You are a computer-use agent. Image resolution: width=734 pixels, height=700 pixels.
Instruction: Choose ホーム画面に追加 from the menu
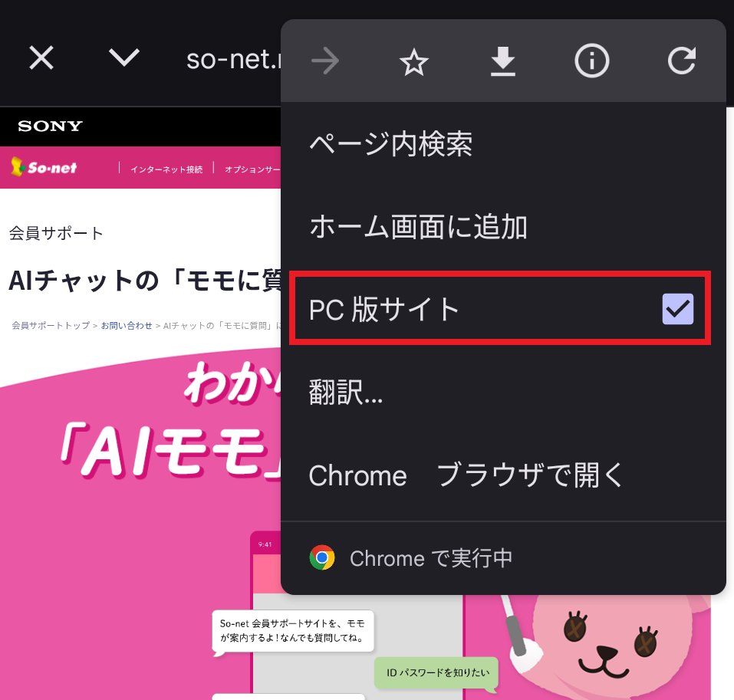tap(418, 227)
